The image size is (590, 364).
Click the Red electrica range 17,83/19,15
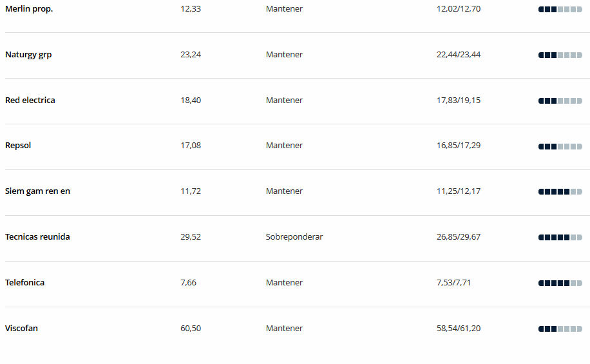[x=459, y=101]
